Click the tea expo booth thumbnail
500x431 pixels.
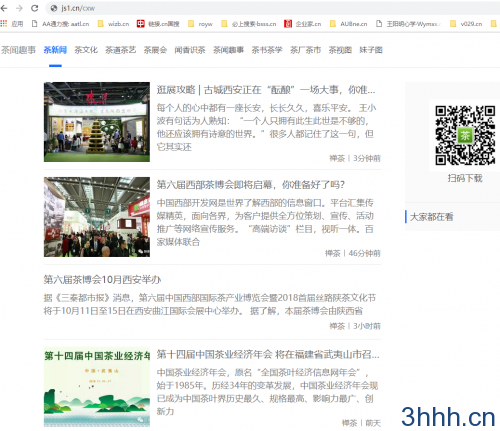[x=97, y=122]
